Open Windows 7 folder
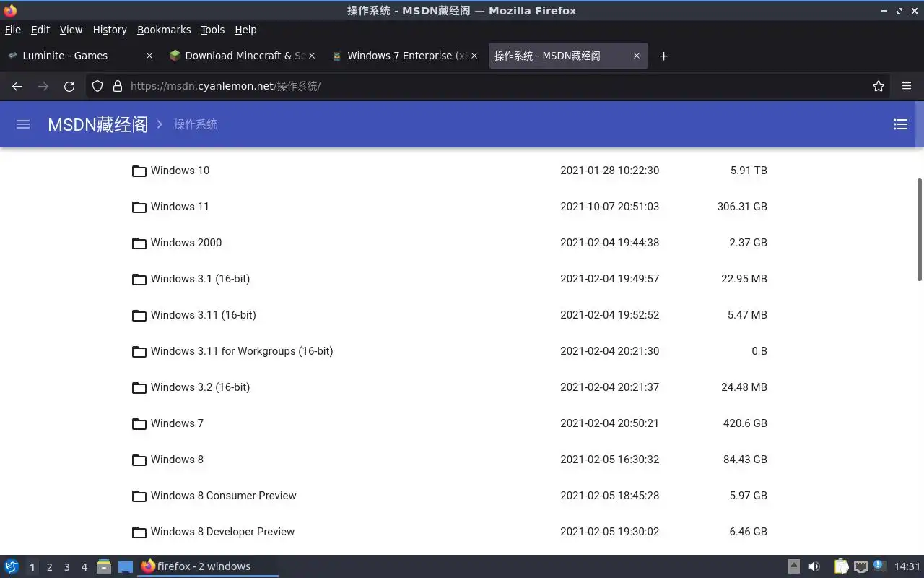This screenshot has height=578, width=924. (177, 423)
